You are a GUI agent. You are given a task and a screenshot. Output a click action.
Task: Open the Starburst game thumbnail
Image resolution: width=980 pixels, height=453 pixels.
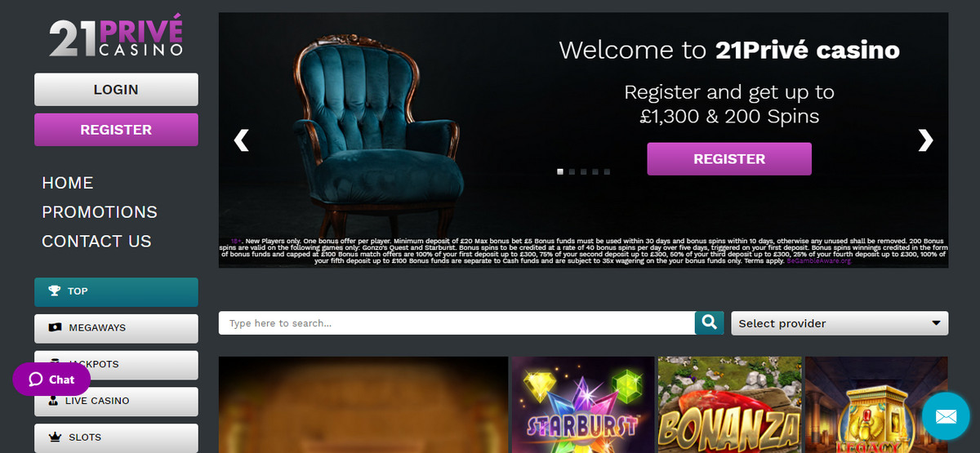[x=581, y=405]
